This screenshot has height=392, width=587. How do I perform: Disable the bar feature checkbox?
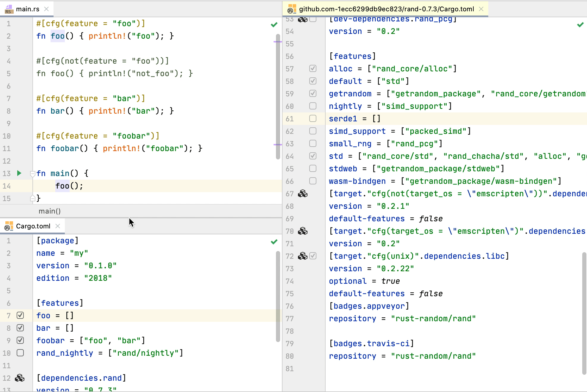pyautogui.click(x=20, y=328)
